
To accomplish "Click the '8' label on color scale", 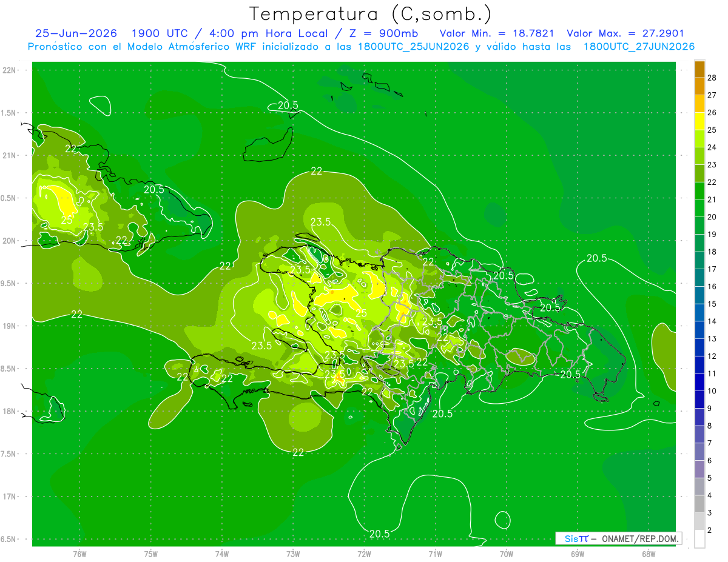I will click(x=710, y=426).
